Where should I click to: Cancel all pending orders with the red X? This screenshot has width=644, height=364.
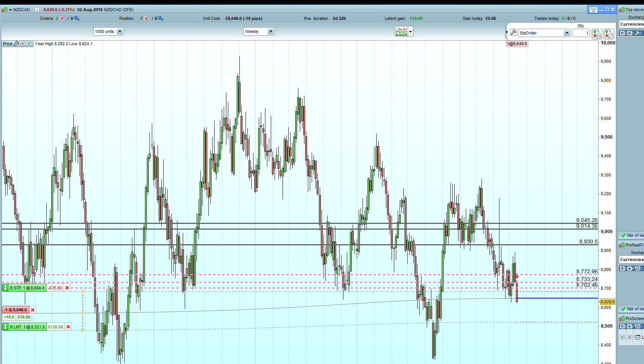[x=62, y=18]
